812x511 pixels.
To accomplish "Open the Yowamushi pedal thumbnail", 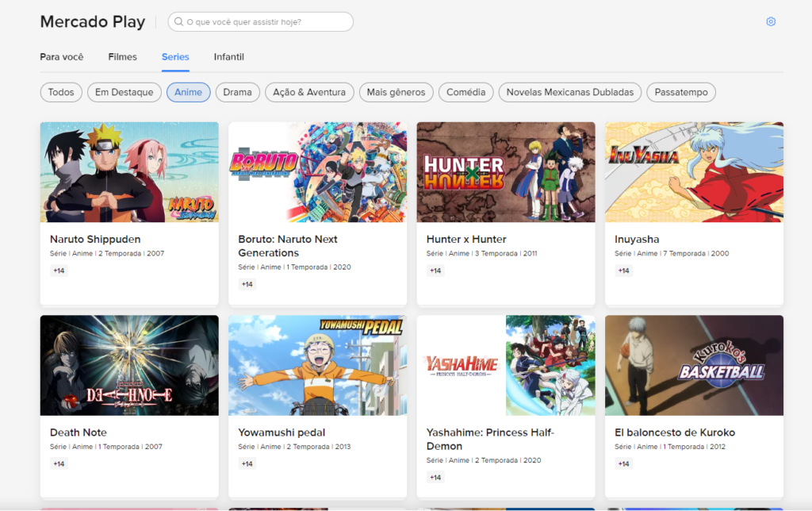I will point(317,365).
